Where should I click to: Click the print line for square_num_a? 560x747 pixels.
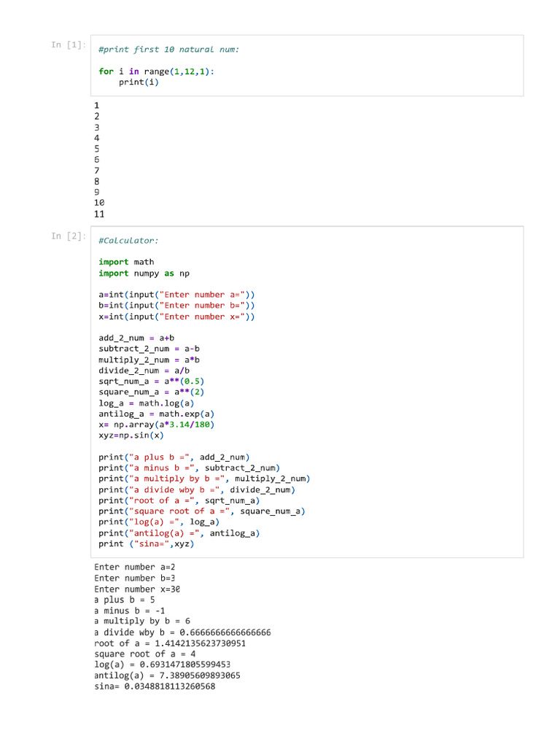pyautogui.click(x=202, y=511)
